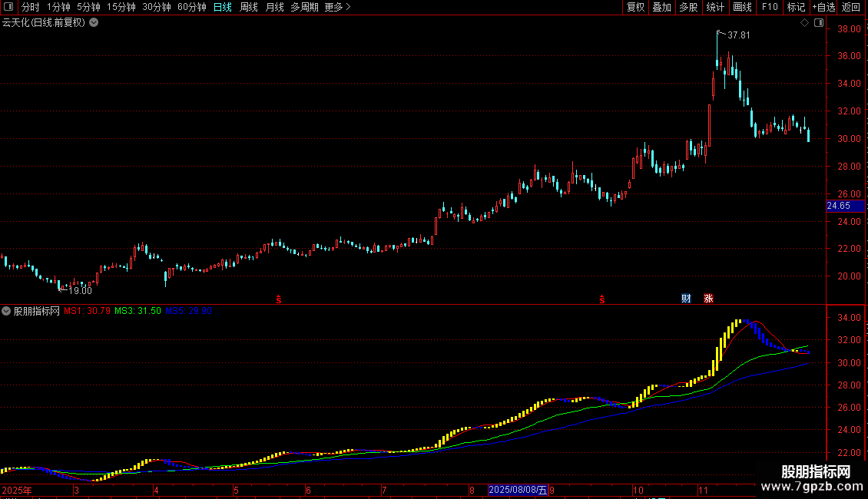Click the 19.00 low price label
Screen dimensions: 868x499
point(80,291)
